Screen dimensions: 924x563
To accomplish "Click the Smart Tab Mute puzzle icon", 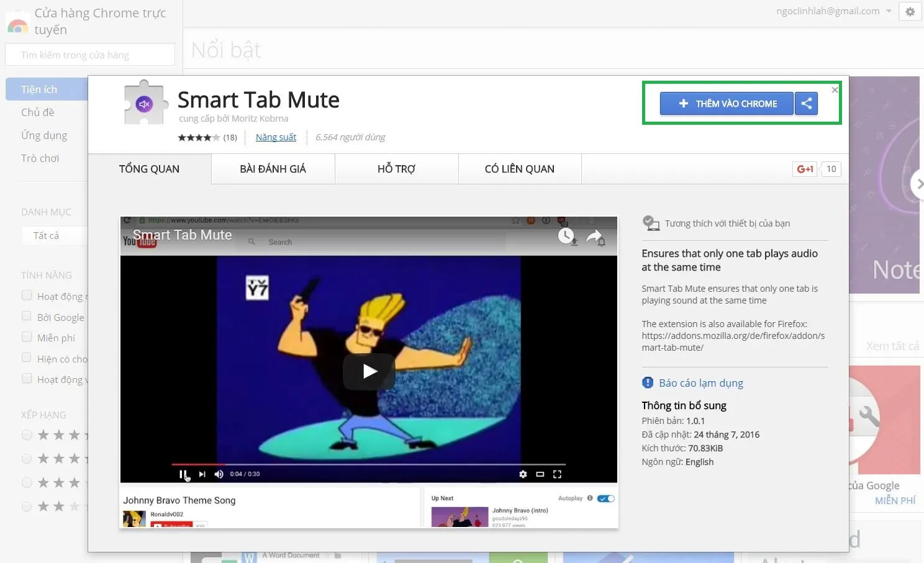I will coord(147,102).
